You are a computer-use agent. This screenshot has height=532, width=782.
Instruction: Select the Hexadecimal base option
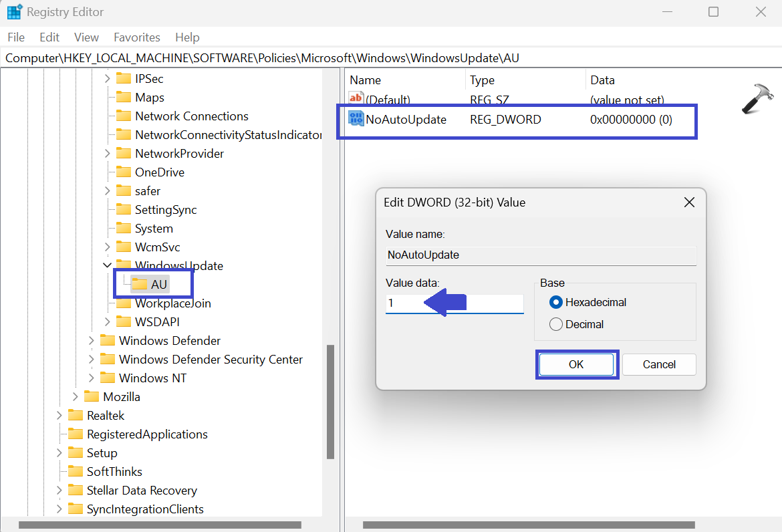coord(555,302)
